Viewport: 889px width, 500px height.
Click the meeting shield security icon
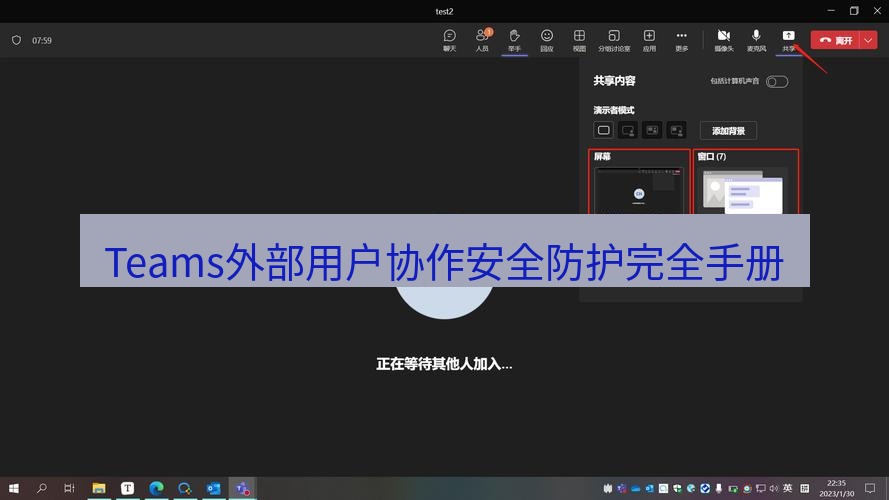16,40
